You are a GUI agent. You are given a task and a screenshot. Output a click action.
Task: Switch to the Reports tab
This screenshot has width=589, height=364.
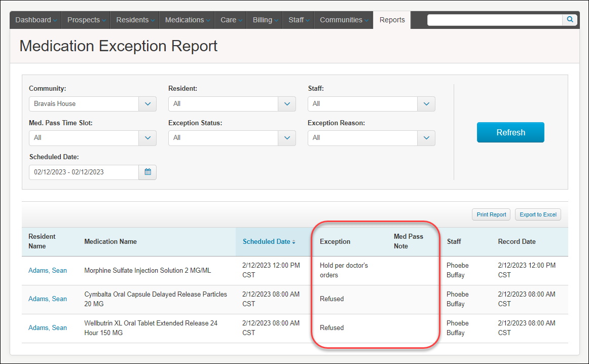click(x=392, y=20)
